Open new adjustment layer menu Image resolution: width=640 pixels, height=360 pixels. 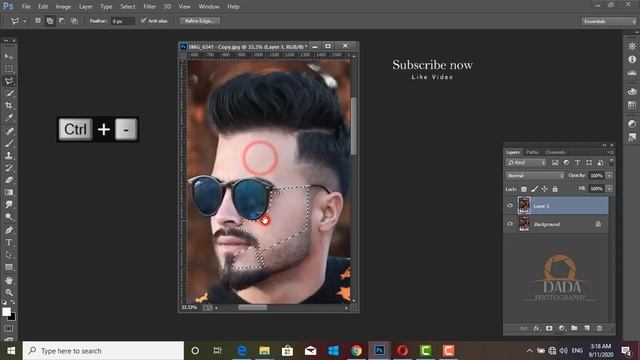click(562, 328)
